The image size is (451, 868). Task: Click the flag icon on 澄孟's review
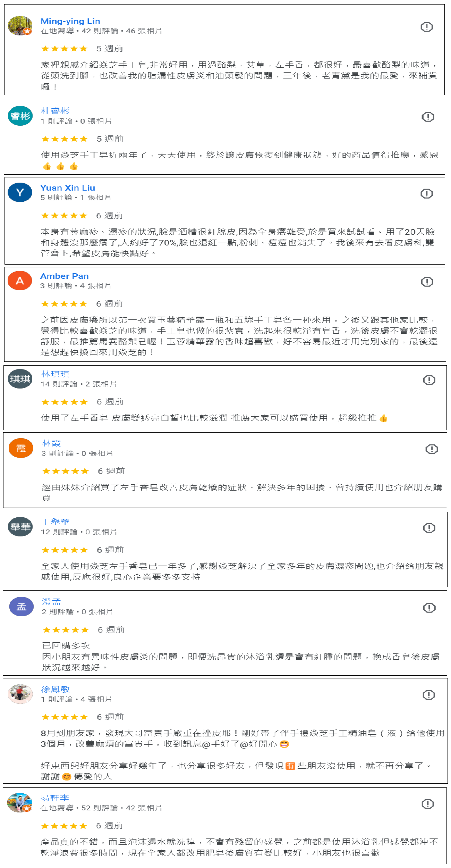[429, 608]
